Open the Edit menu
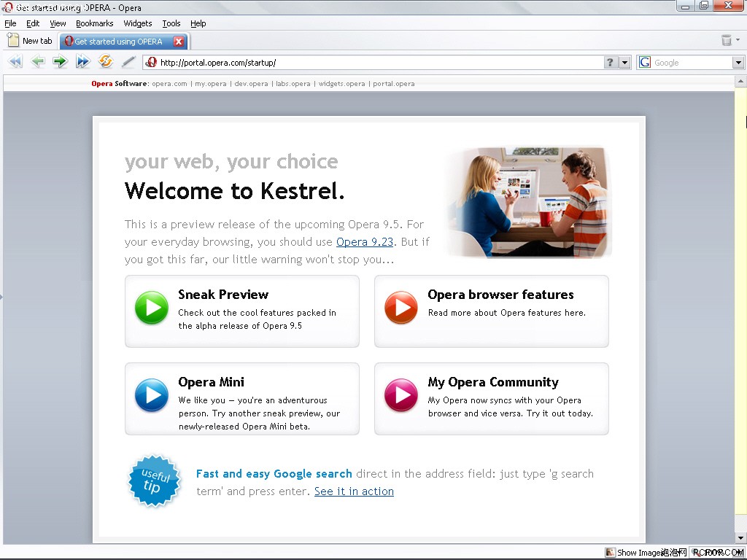The height and width of the screenshot is (560, 747). 33,23
